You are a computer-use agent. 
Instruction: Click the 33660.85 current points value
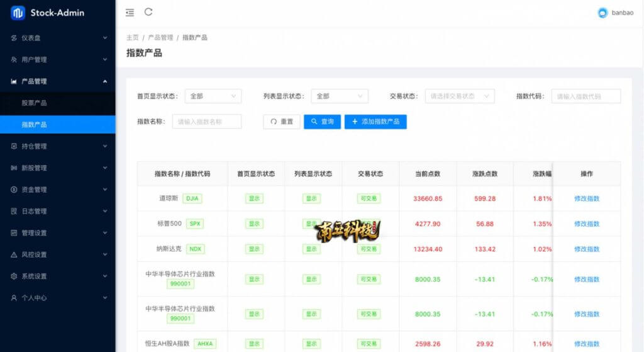428,198
